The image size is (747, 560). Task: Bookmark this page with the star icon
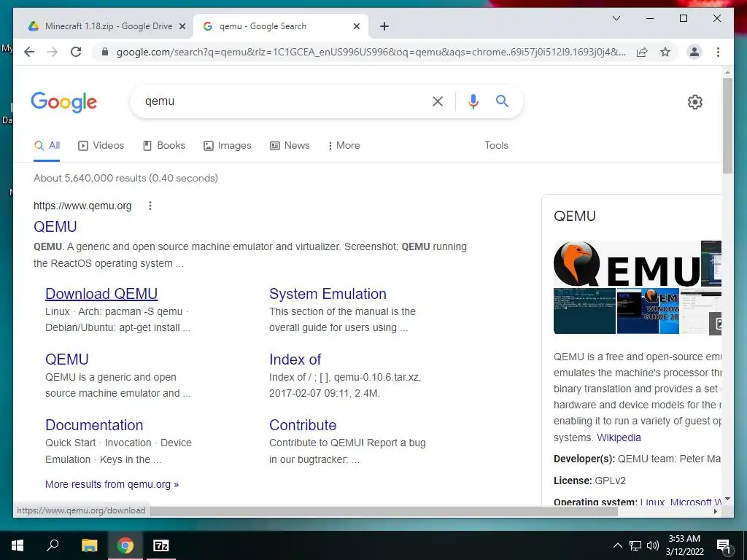[665, 52]
